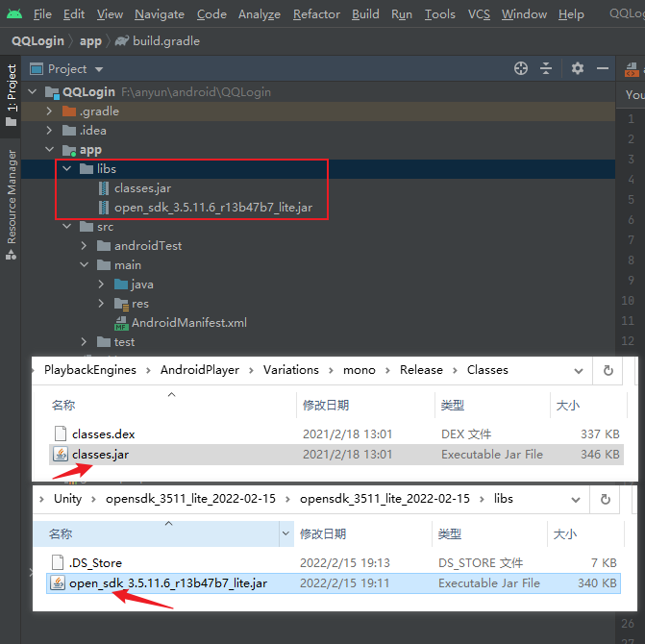645x644 pixels.
Task: Open the Run menu
Action: [x=402, y=14]
